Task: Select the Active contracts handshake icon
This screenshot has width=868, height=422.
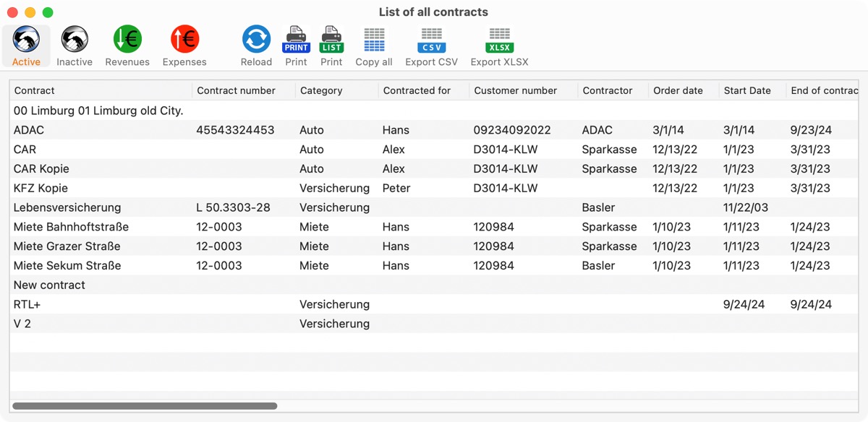Action: pyautogui.click(x=26, y=40)
